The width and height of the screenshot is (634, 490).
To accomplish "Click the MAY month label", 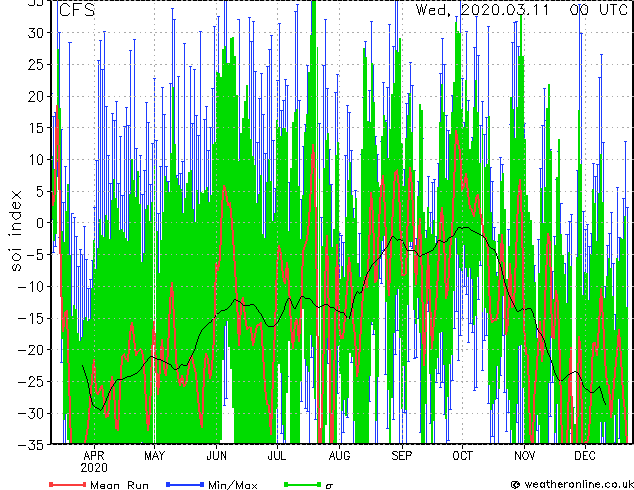I will pyautogui.click(x=154, y=456).
